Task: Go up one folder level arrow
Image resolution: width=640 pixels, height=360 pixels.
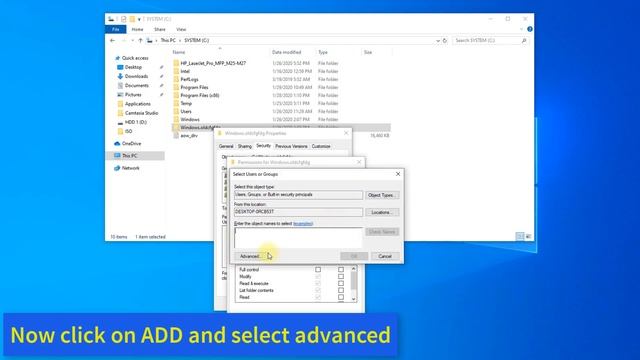Action: tap(140, 40)
